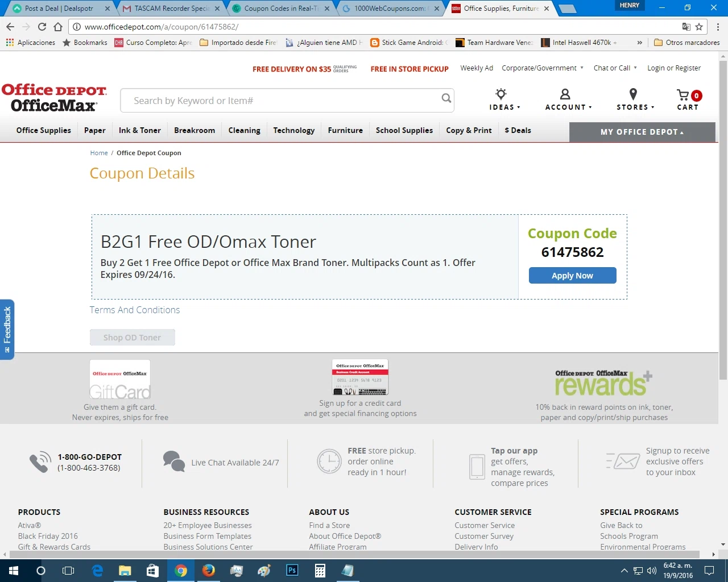Open Chrome menu three dots
Screen dimensions: 728x582
718,27
